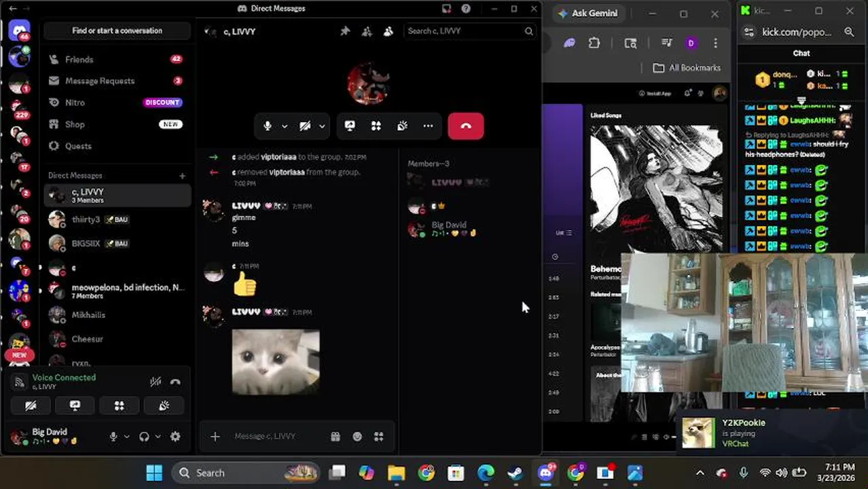Open Chrome extensions puzzle icon
This screenshot has height=489, width=868.
click(594, 43)
